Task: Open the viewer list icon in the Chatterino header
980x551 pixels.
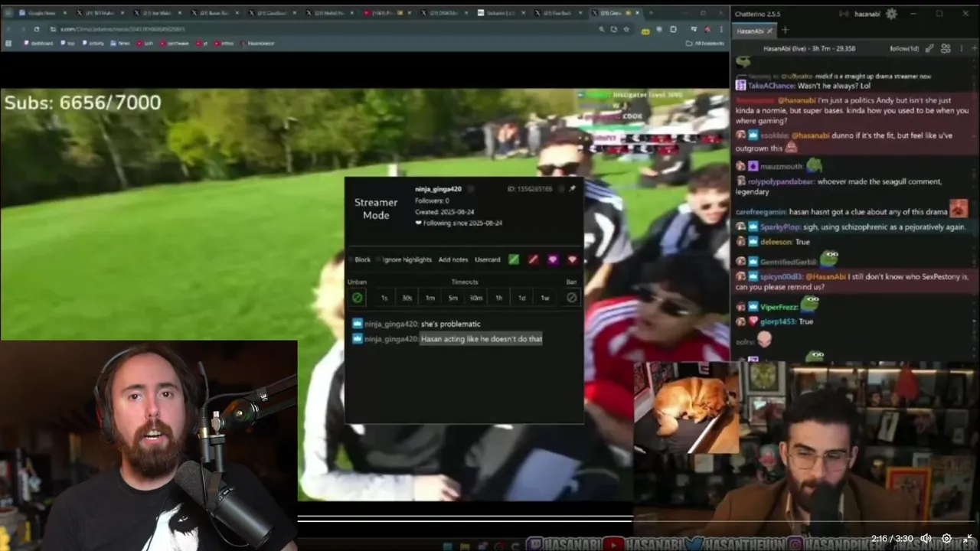Action: [946, 48]
